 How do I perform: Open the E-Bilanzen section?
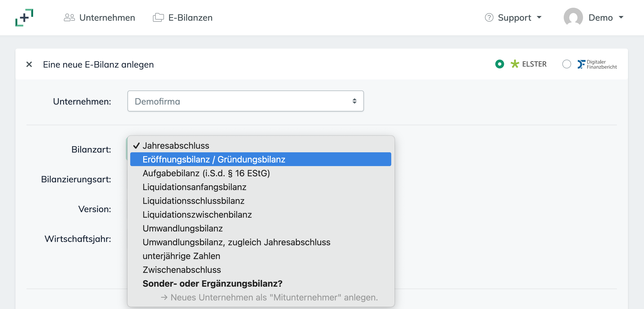[190, 17]
